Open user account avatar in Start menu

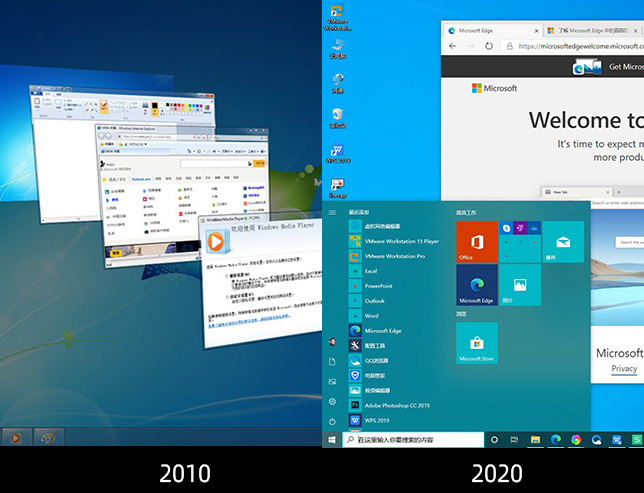click(x=332, y=341)
